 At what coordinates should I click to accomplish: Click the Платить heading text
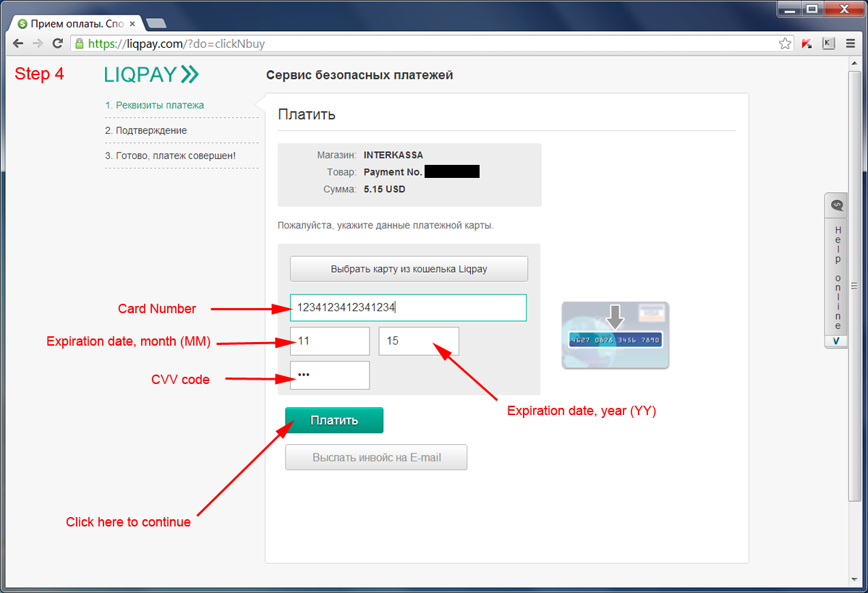(x=307, y=114)
